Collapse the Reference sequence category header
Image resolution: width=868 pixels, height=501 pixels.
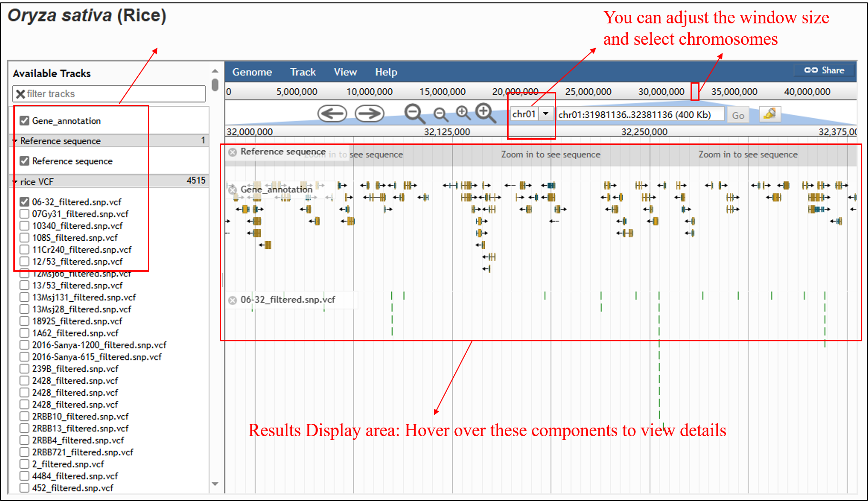click(x=15, y=141)
